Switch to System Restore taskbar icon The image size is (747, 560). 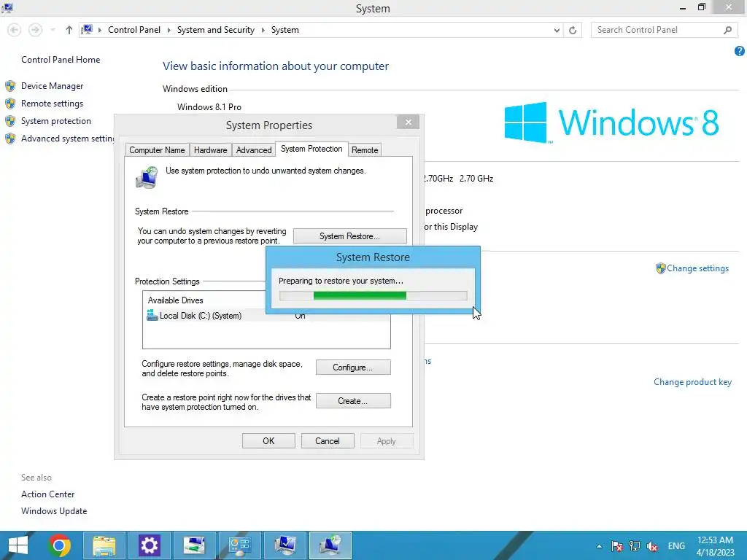330,545
